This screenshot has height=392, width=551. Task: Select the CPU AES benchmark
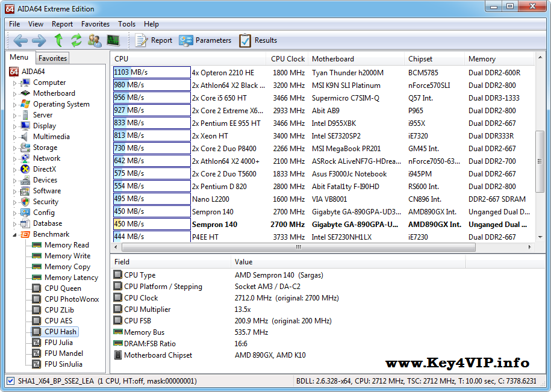coord(58,321)
